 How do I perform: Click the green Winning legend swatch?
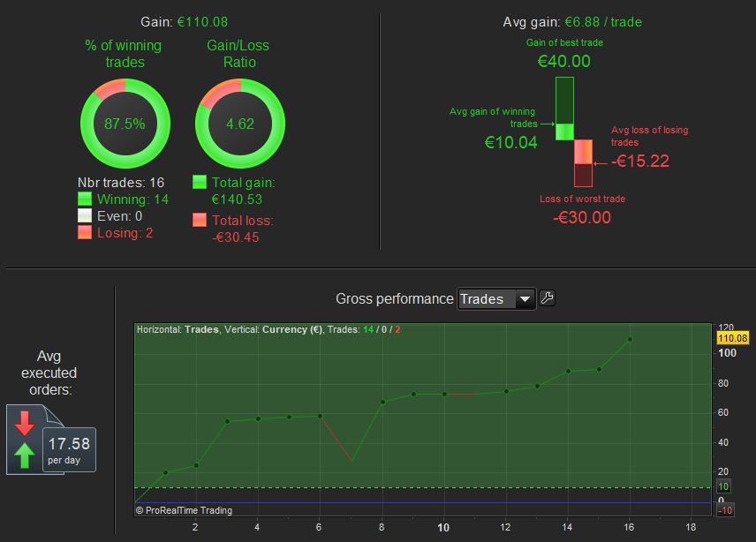[x=85, y=199]
